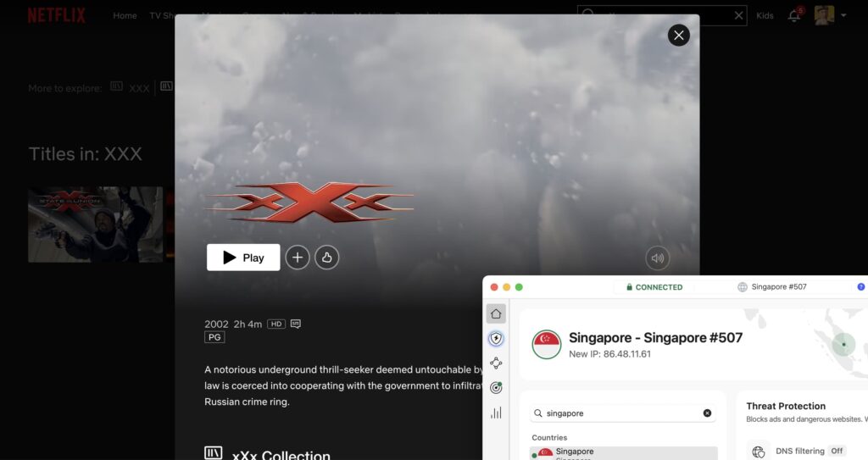Open Netflix notifications bell

(793, 15)
